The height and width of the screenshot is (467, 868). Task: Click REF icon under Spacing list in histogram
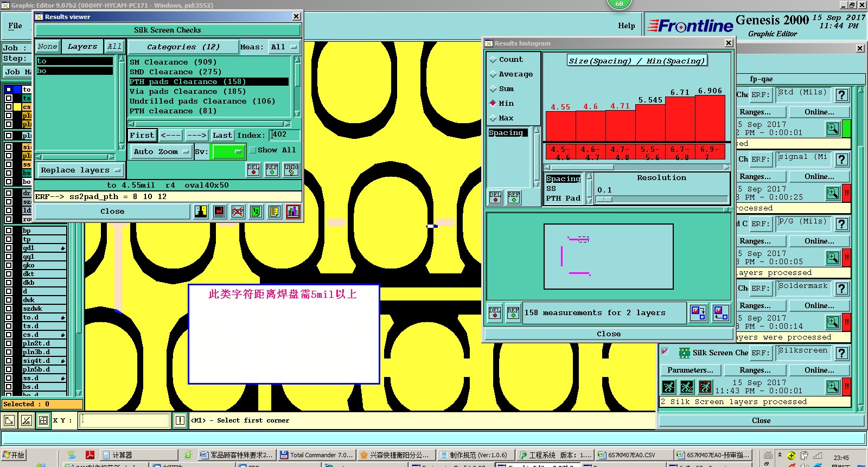(513, 197)
